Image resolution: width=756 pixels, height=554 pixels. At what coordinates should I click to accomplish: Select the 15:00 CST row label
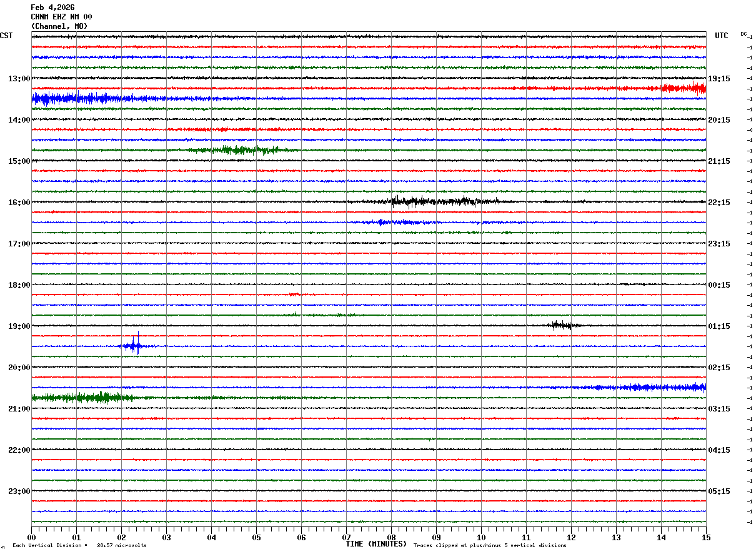tap(19, 161)
